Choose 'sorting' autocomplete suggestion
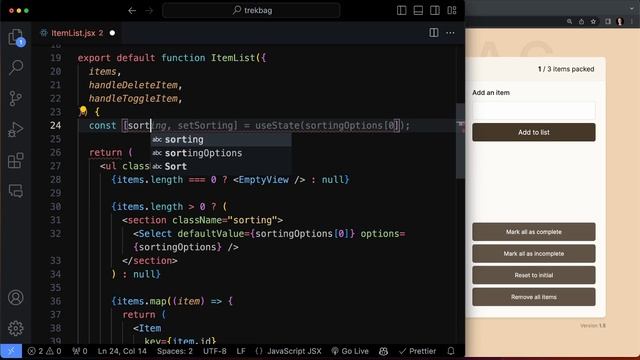The height and width of the screenshot is (360, 640). [221, 140]
